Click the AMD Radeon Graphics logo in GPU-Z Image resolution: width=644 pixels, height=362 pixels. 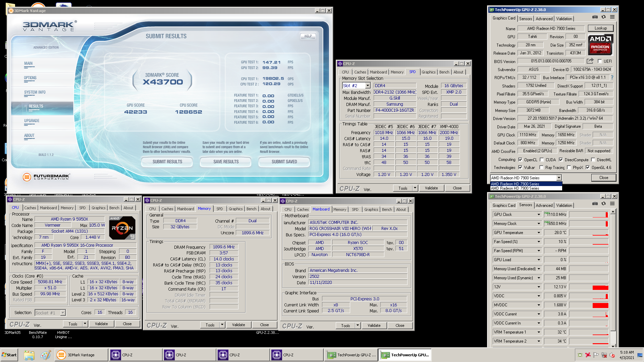click(x=600, y=44)
